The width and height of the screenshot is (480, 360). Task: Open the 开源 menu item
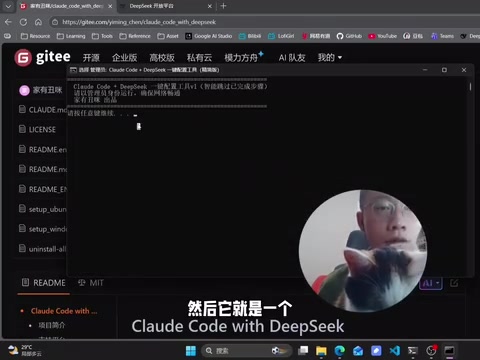click(x=91, y=58)
